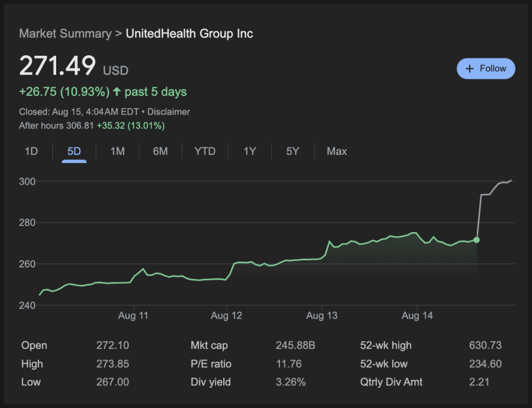Viewport: 532px width, 408px height.
Task: Click the Mkt cap label
Action: 209,345
